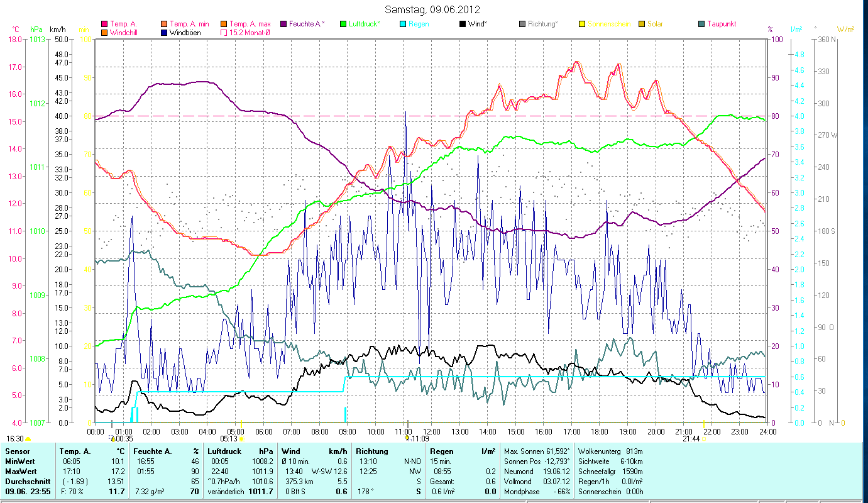The image size is (868, 503).
Task: Click the green Luftdruck* legend box
Action: [343, 24]
